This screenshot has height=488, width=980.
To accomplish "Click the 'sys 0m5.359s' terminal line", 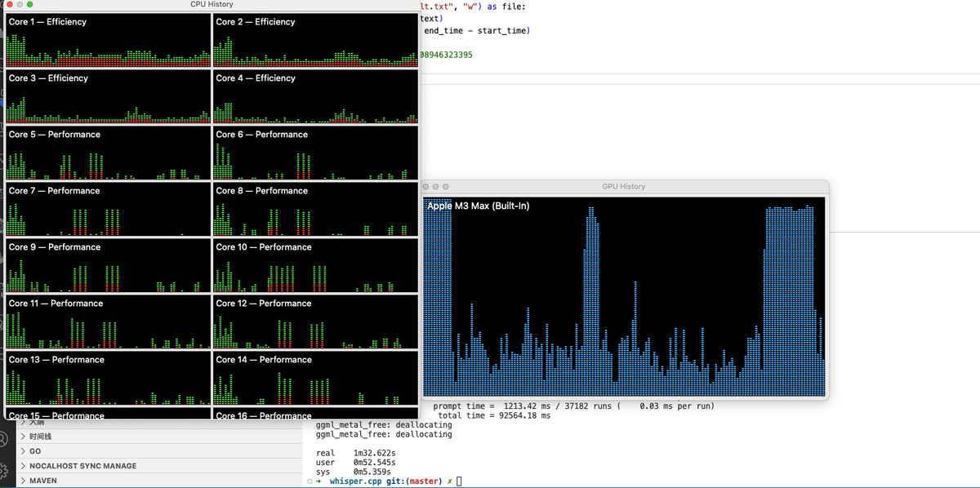I will [353, 472].
